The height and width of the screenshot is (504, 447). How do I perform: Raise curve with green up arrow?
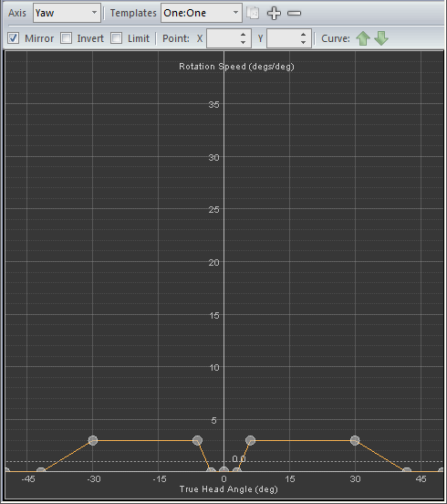tap(363, 38)
